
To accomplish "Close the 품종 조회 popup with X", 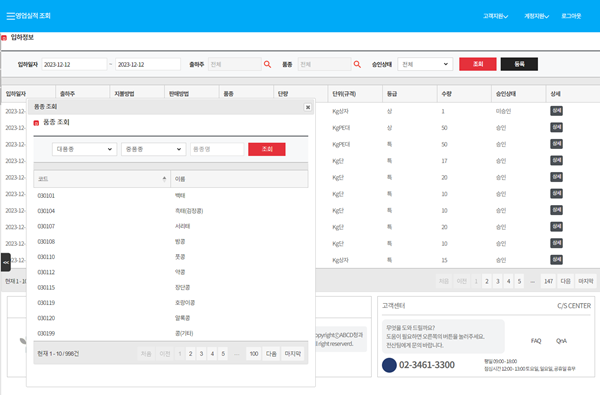I will pyautogui.click(x=308, y=107).
